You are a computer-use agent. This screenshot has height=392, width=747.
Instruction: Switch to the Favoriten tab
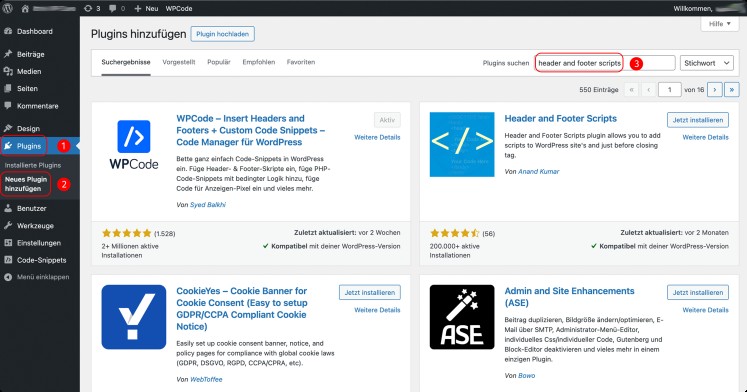[301, 62]
